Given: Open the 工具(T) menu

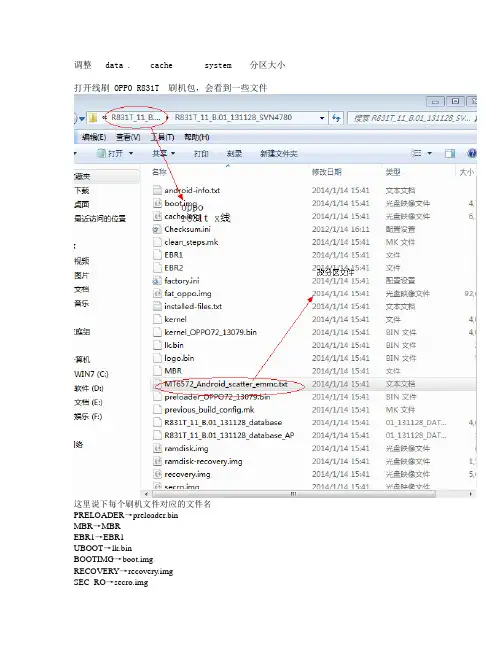Looking at the screenshot, I should point(162,137).
